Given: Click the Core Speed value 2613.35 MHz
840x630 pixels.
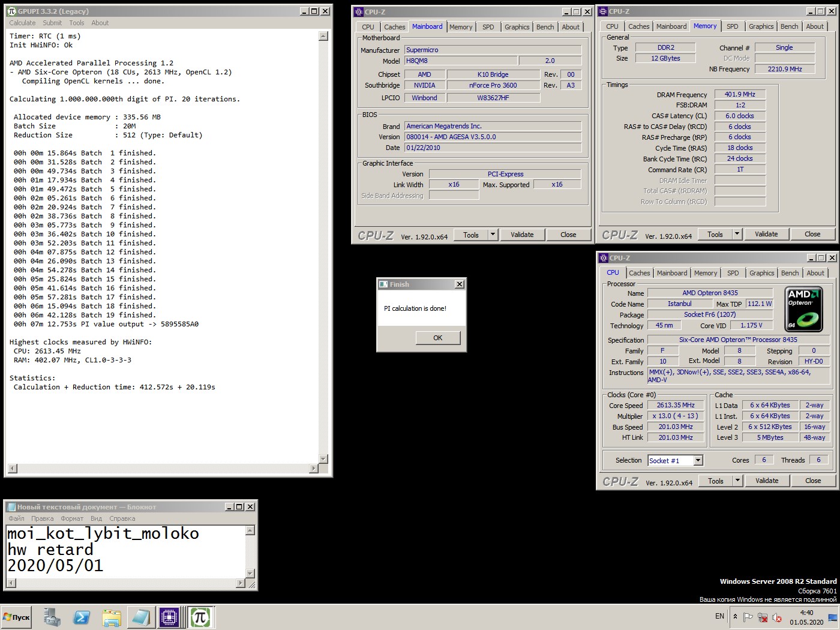Looking at the screenshot, I should [676, 405].
